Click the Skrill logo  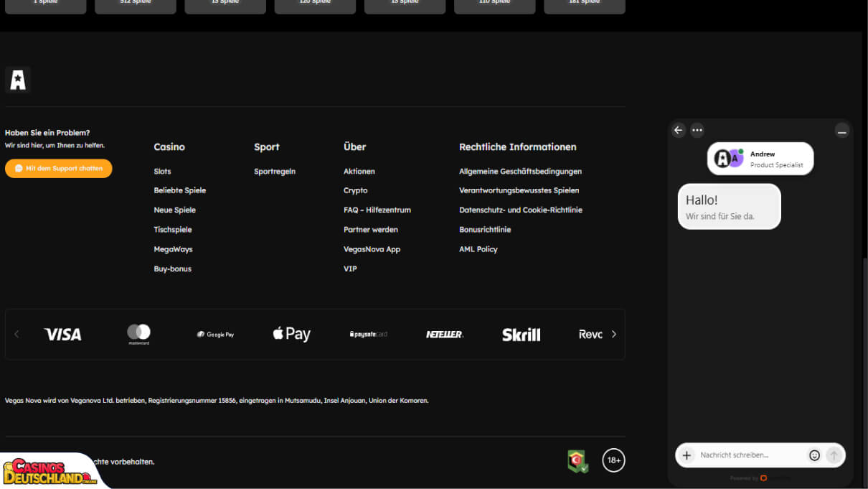[x=522, y=335]
